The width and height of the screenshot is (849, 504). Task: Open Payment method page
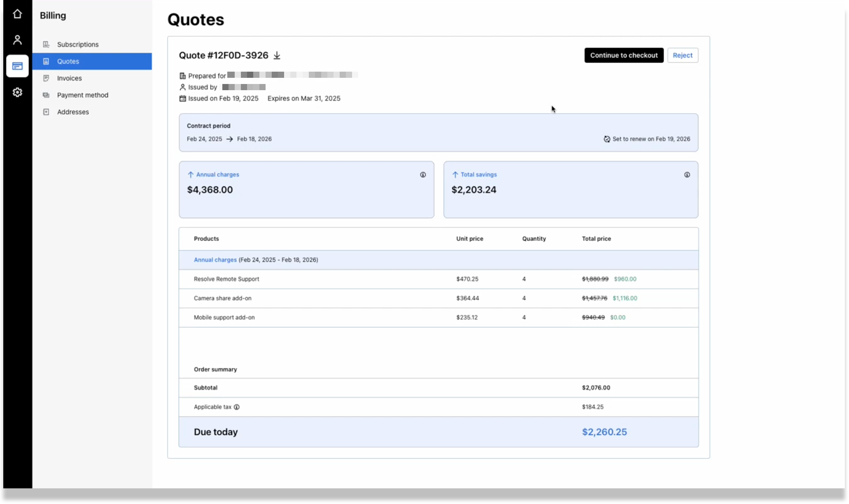(82, 95)
